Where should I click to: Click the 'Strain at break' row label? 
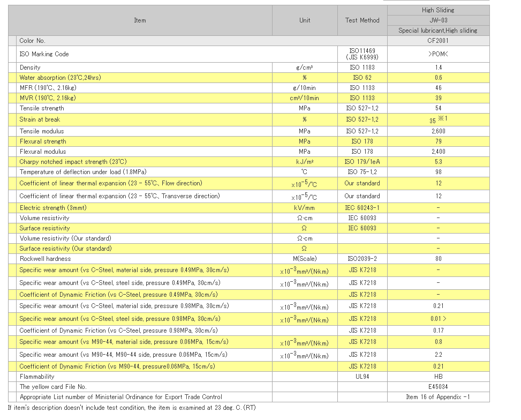pos(40,119)
